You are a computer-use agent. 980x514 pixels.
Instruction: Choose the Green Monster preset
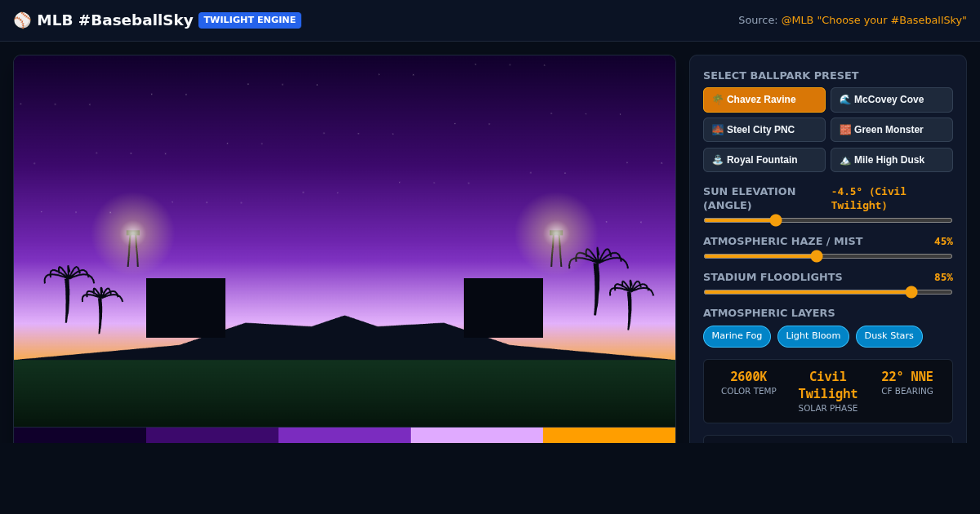coord(892,130)
